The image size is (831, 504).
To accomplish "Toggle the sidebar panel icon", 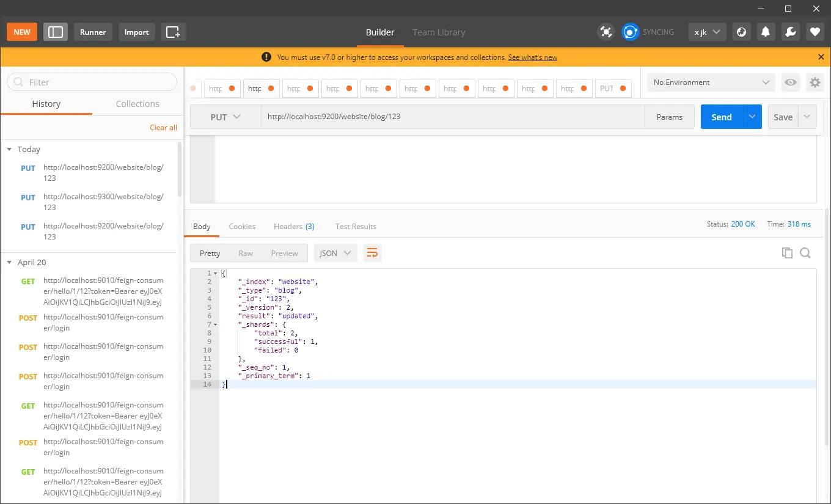I will (x=56, y=32).
